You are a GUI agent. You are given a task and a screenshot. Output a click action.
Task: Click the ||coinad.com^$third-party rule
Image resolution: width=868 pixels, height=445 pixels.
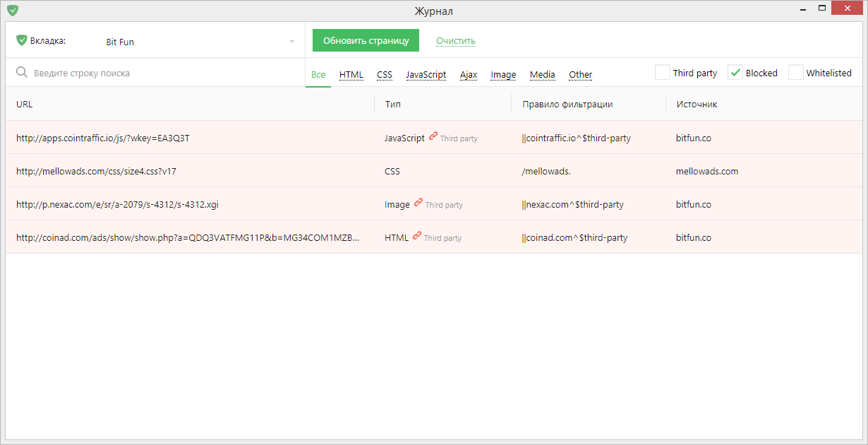coord(574,237)
